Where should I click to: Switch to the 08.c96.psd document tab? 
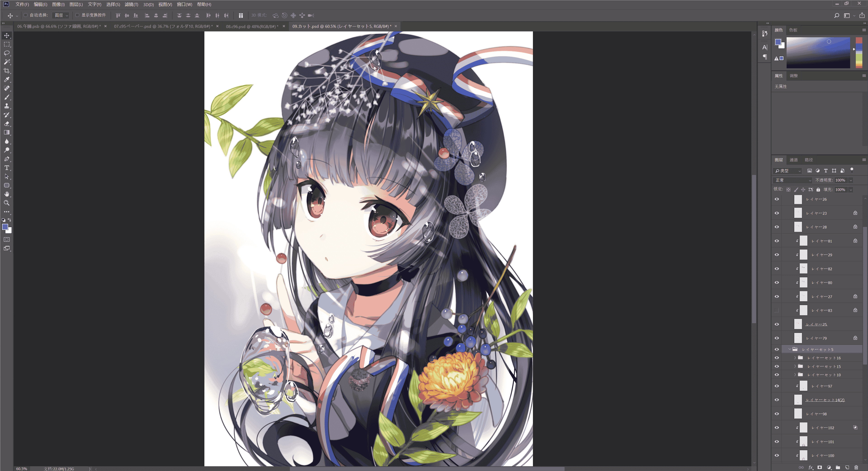[x=252, y=26]
